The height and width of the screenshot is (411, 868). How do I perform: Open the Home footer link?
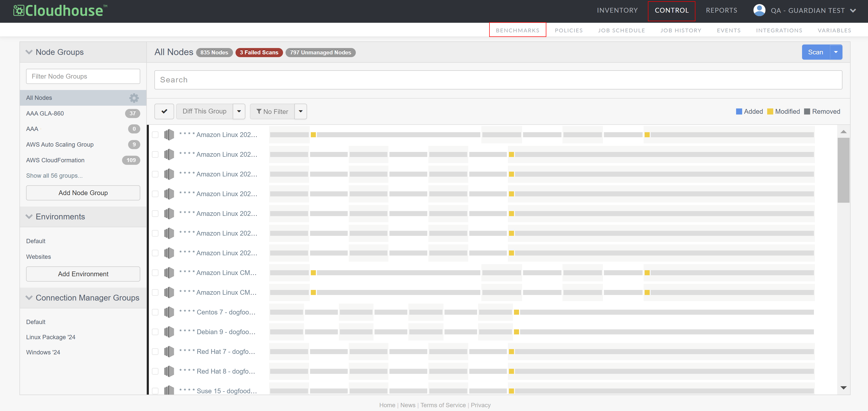[x=387, y=405]
